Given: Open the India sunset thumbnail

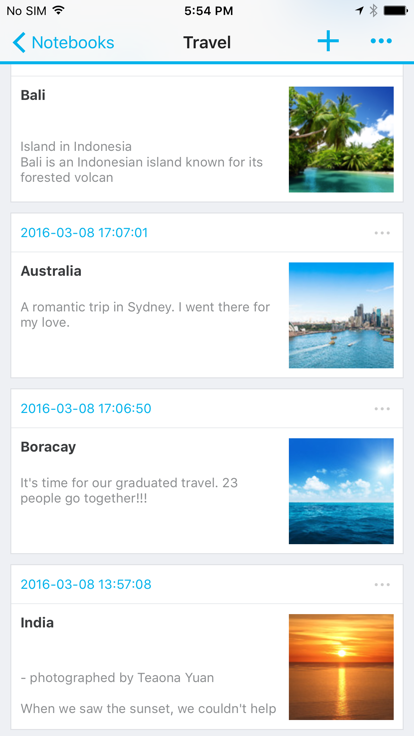Looking at the screenshot, I should (341, 667).
